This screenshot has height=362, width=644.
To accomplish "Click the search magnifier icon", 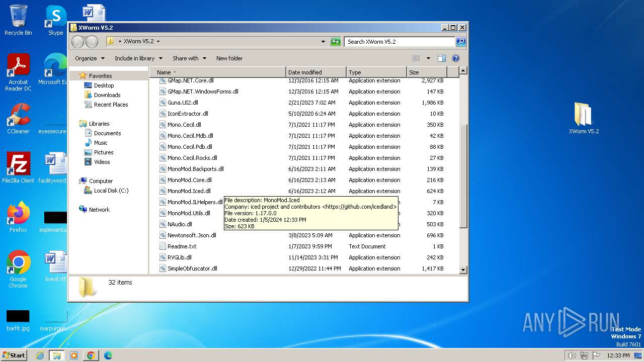I will [460, 42].
